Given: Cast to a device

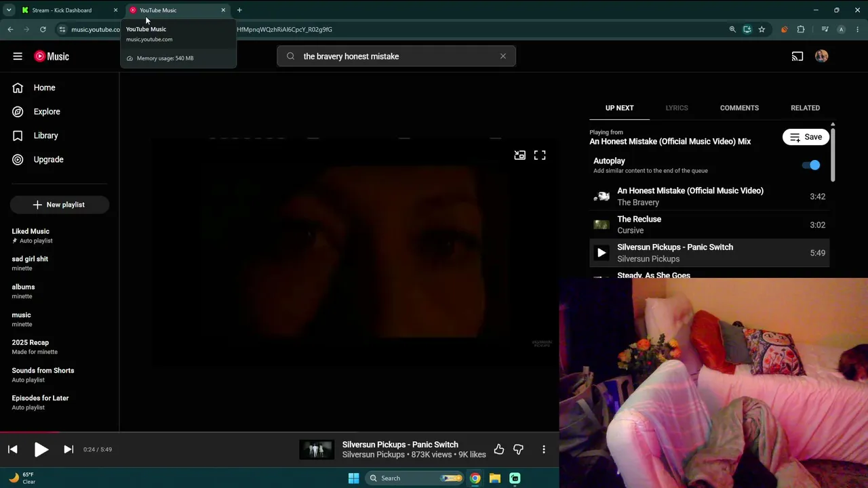Looking at the screenshot, I should pyautogui.click(x=797, y=56).
